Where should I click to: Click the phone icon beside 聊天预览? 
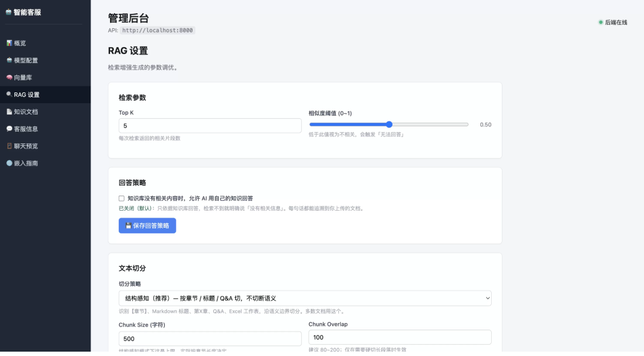[x=9, y=146]
